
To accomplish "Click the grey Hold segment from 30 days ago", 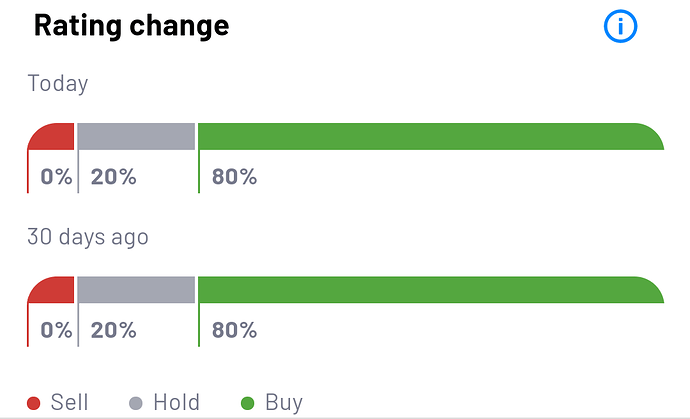I will click(x=136, y=290).
